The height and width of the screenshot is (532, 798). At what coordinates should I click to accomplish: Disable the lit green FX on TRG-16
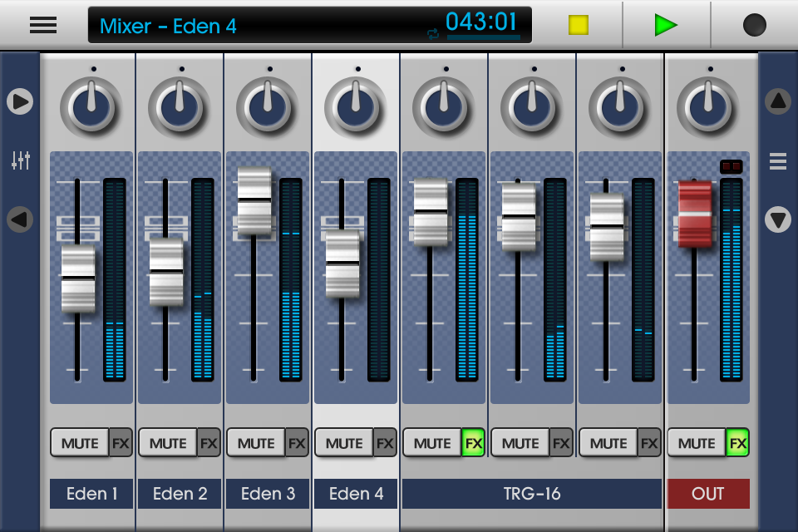pos(473,443)
